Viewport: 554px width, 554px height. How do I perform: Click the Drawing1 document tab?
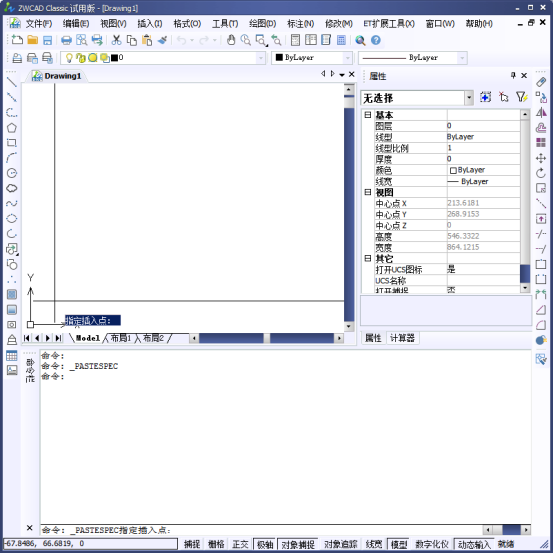point(57,76)
